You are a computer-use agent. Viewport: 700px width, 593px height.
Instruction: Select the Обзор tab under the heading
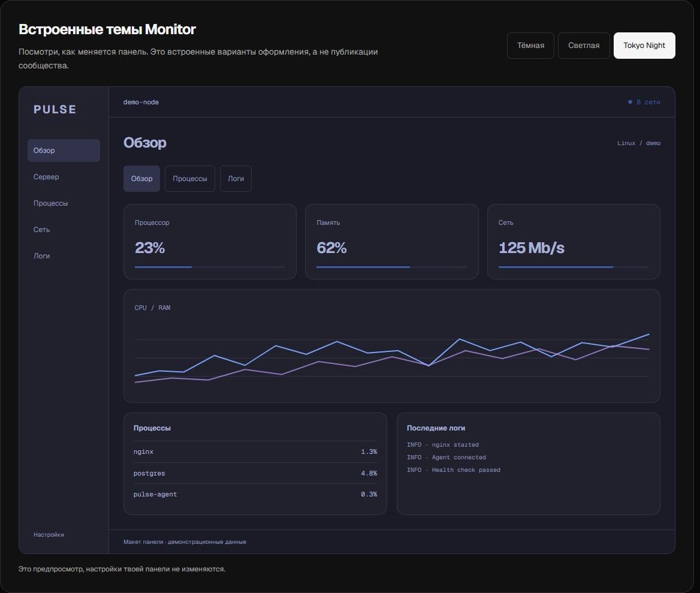pos(141,179)
